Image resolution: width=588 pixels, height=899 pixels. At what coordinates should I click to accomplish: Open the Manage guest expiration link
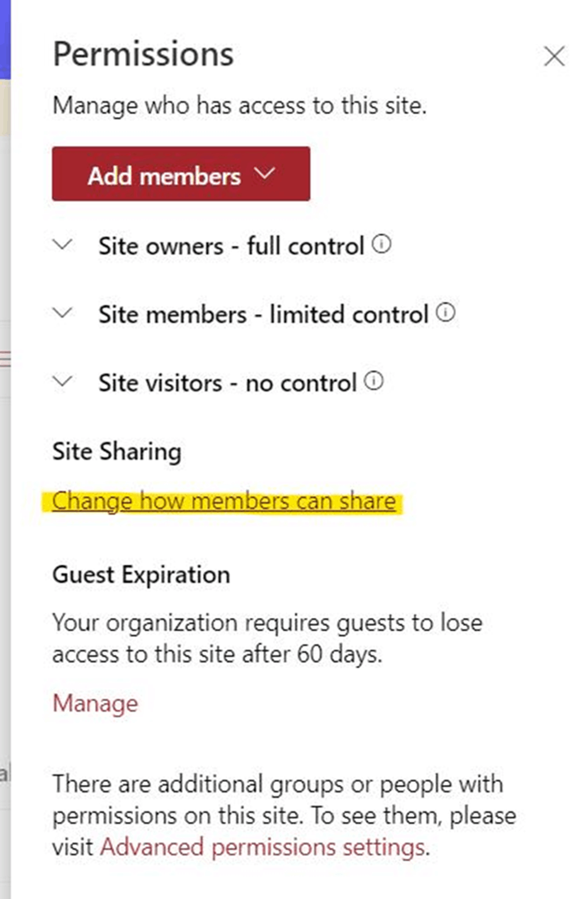coord(95,704)
